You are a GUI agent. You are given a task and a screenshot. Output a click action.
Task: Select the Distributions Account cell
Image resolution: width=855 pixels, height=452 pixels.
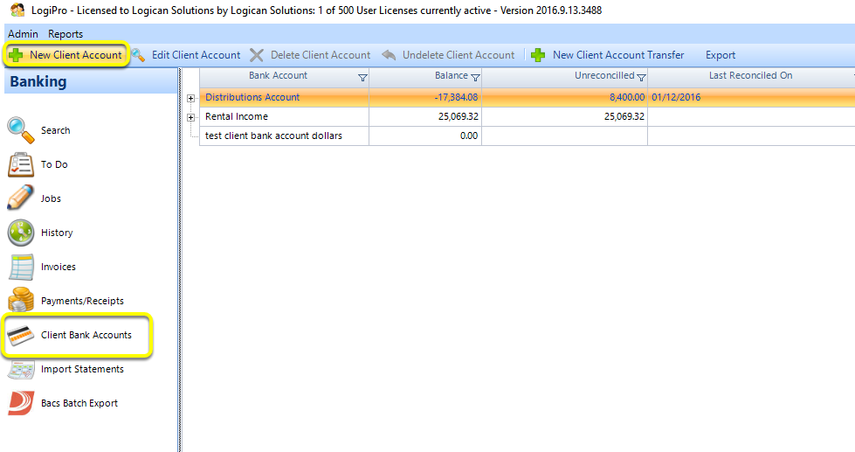[x=285, y=98]
